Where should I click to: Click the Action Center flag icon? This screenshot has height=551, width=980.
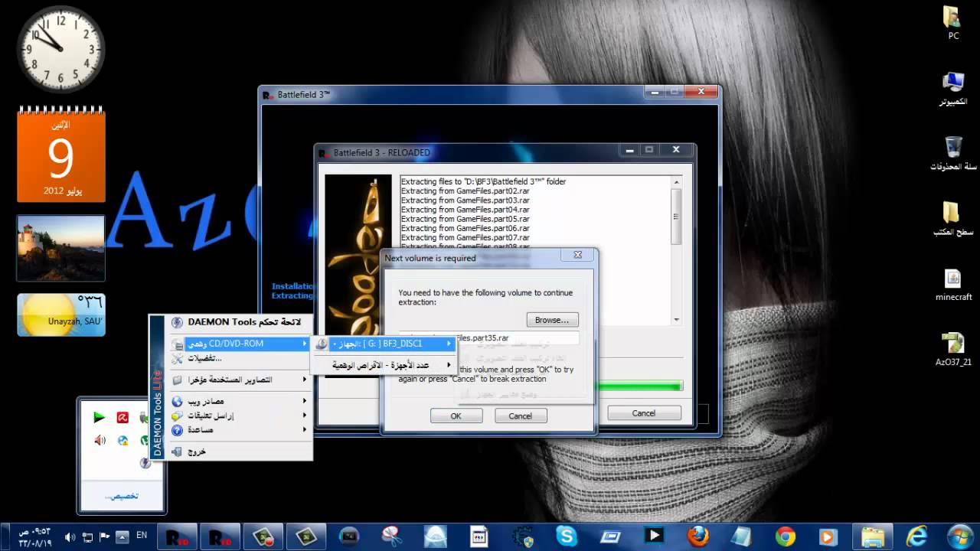pyautogui.click(x=105, y=537)
